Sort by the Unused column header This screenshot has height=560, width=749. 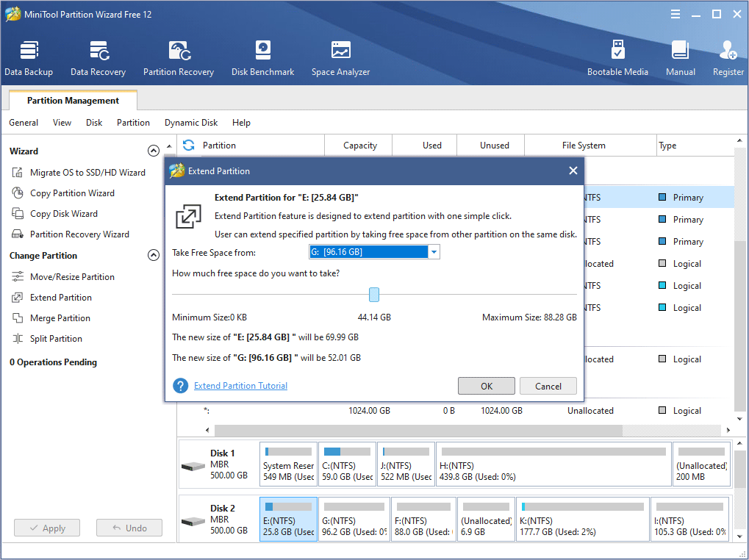click(x=490, y=145)
